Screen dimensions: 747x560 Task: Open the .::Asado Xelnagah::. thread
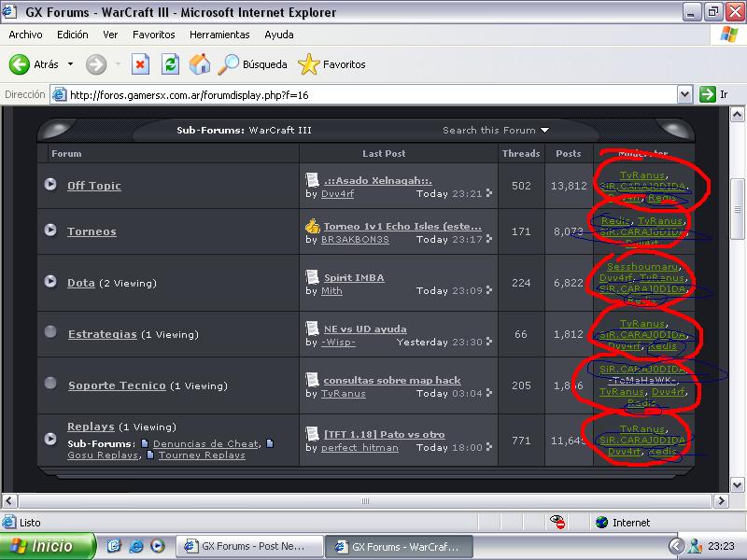tap(378, 180)
